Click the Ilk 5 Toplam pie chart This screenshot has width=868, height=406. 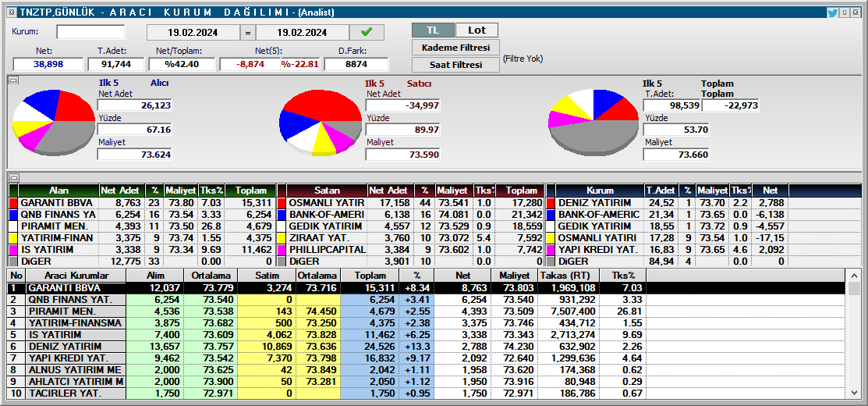[x=593, y=123]
